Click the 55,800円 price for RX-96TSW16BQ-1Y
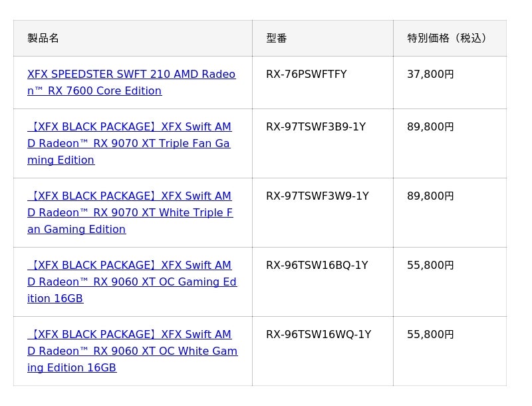The height and width of the screenshot is (406, 532). 430,266
